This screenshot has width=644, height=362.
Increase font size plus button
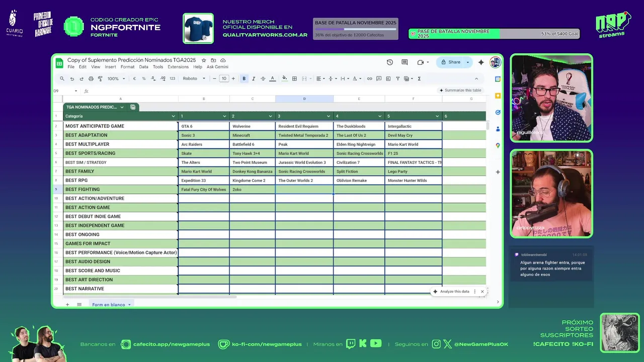click(x=233, y=78)
